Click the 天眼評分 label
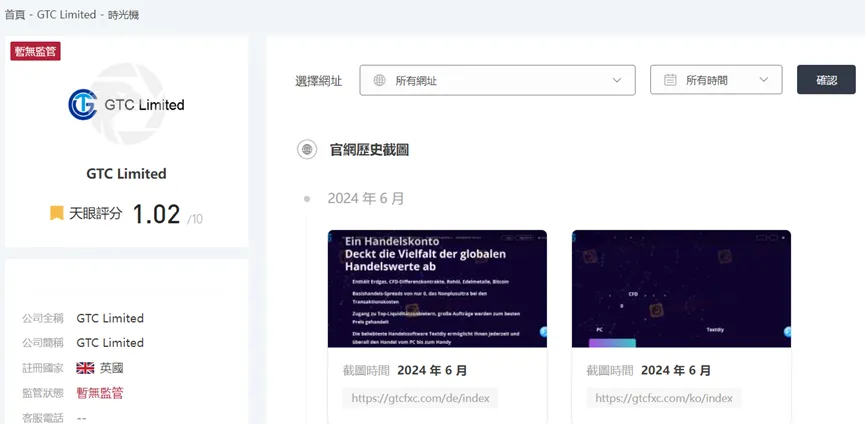 tap(95, 213)
